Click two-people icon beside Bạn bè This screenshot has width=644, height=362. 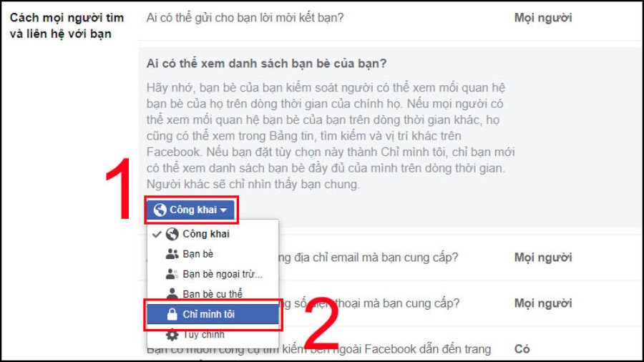pos(172,254)
